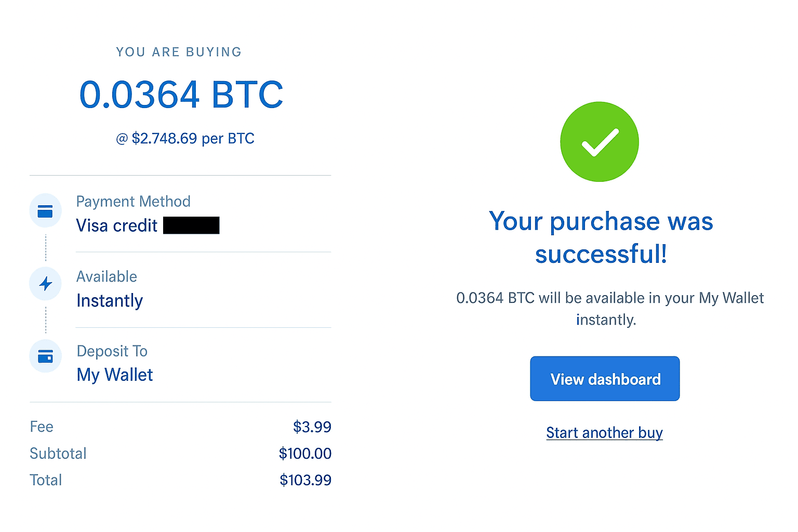The height and width of the screenshot is (532, 798).
Task: Click the lightning bolt Available icon
Action: pos(46,284)
